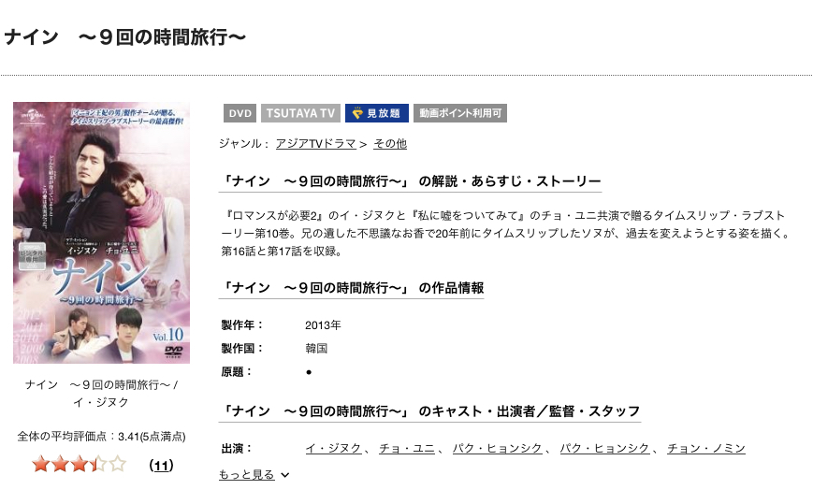Open the その他 genre link
This screenshot has height=504, width=813.
pos(390,143)
